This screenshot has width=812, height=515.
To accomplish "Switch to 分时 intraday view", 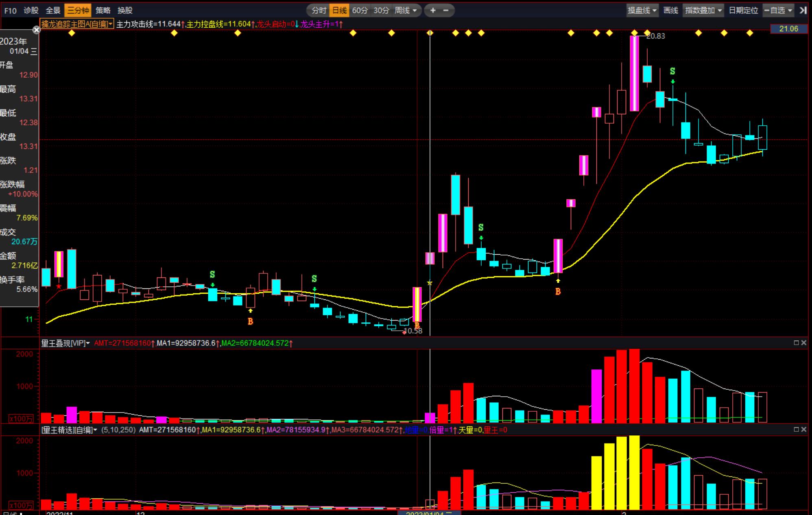I will (x=319, y=10).
